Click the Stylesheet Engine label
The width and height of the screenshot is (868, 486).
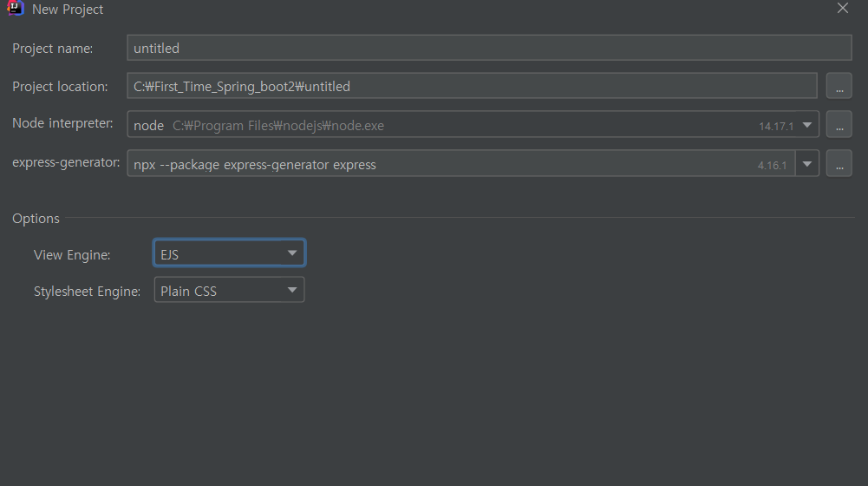point(87,292)
